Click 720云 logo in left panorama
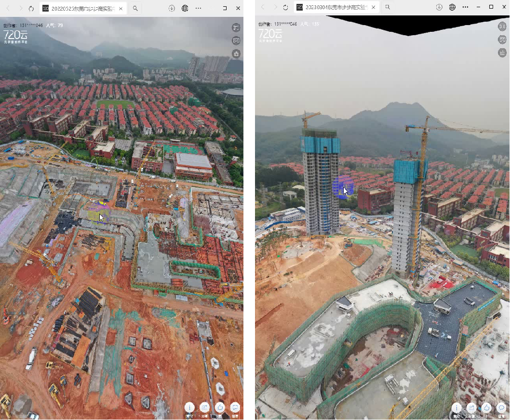 pos(15,35)
